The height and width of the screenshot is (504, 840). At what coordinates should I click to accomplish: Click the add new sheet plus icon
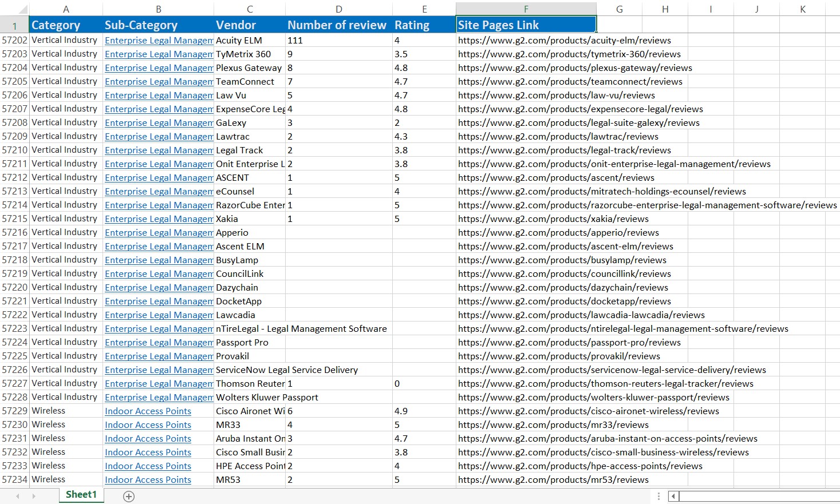coord(129,497)
